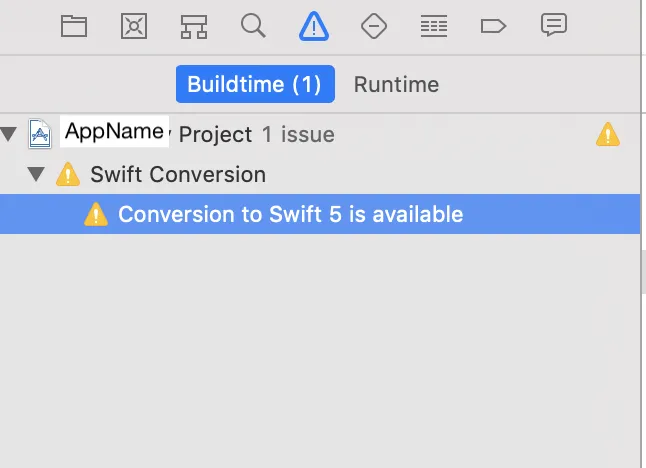The height and width of the screenshot is (468, 646).
Task: Show the Report navigator speech bubble
Action: click(x=554, y=26)
